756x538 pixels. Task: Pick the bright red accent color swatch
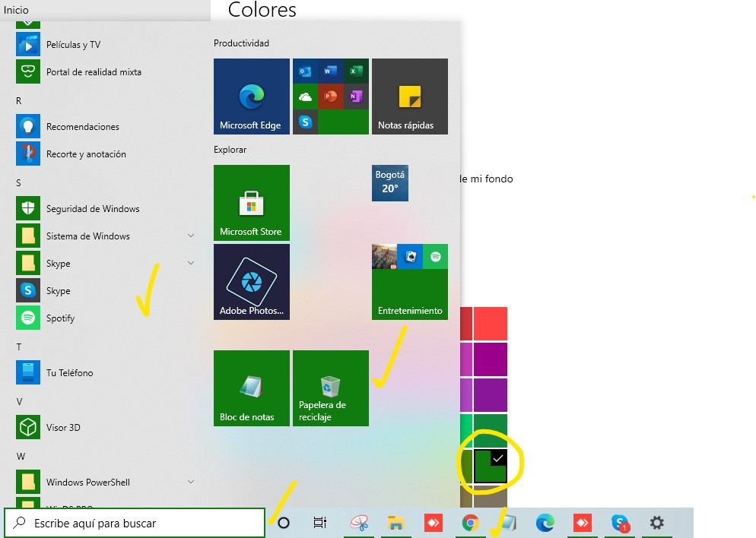pyautogui.click(x=491, y=324)
